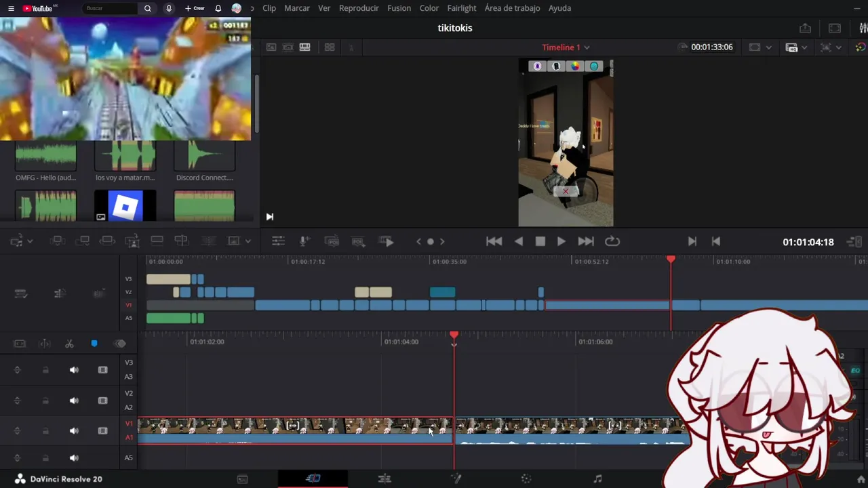Image resolution: width=868 pixels, height=488 pixels.
Task: Click the skip-to-end icon below media pool
Action: click(x=269, y=217)
